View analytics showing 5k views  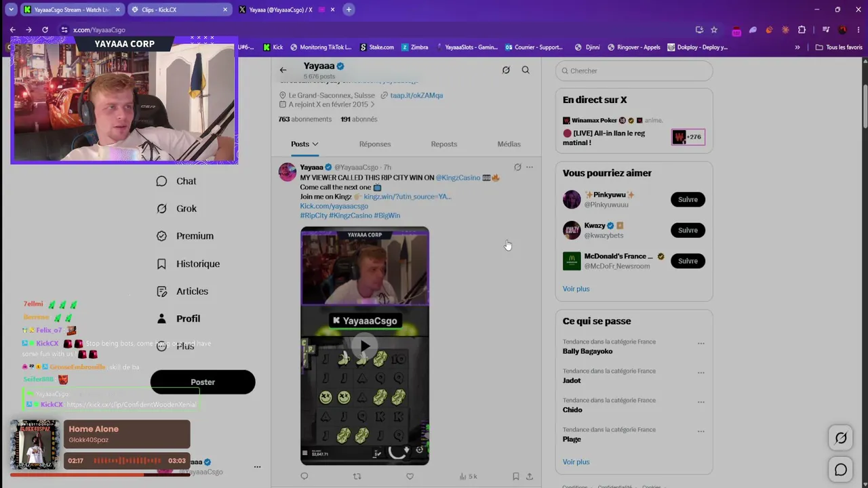point(468,476)
